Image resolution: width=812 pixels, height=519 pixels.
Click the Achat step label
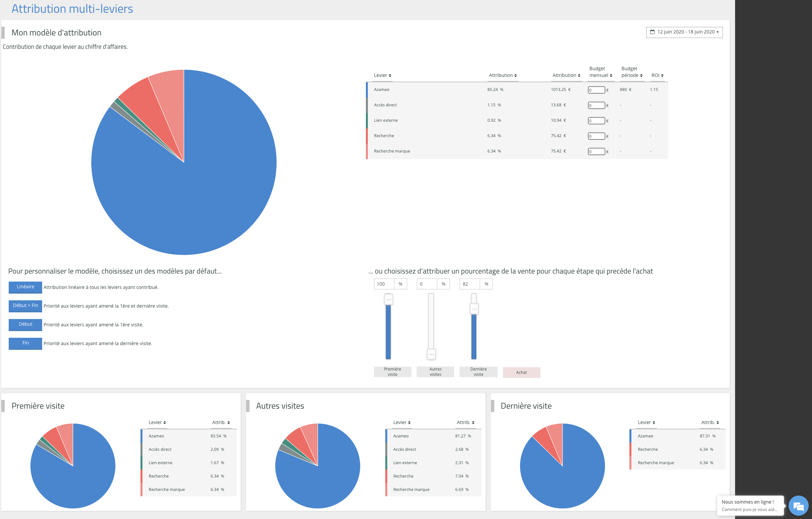click(x=521, y=372)
